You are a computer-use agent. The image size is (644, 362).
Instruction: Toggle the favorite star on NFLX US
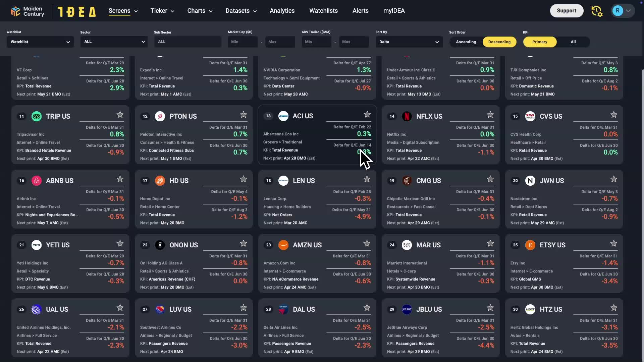[x=490, y=115]
